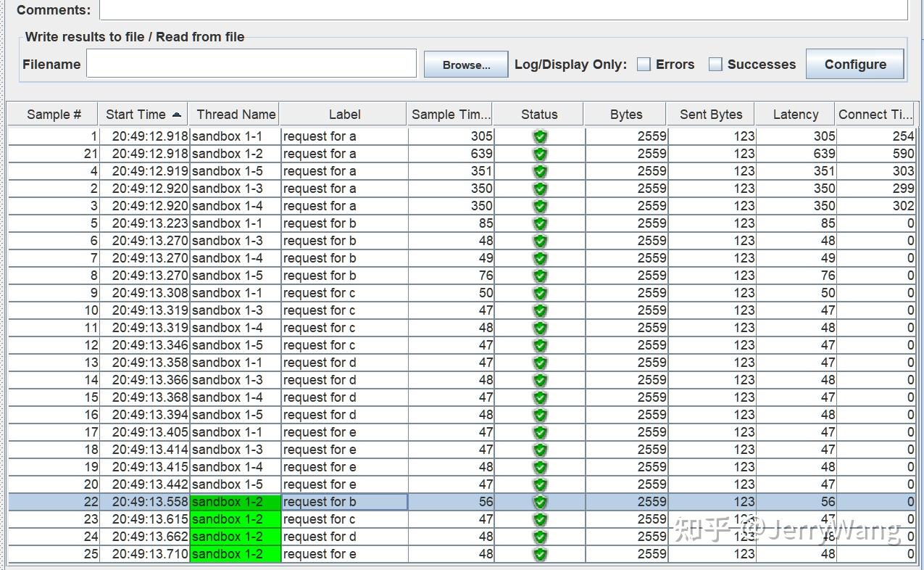Click the status shield on sample 9's row
The width and height of the screenshot is (924, 570).
pos(539,293)
